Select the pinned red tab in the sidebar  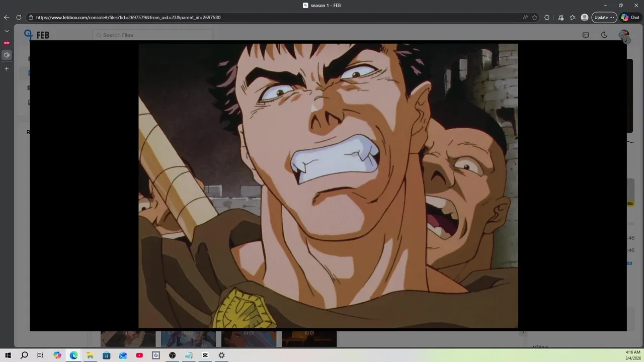[x=7, y=43]
